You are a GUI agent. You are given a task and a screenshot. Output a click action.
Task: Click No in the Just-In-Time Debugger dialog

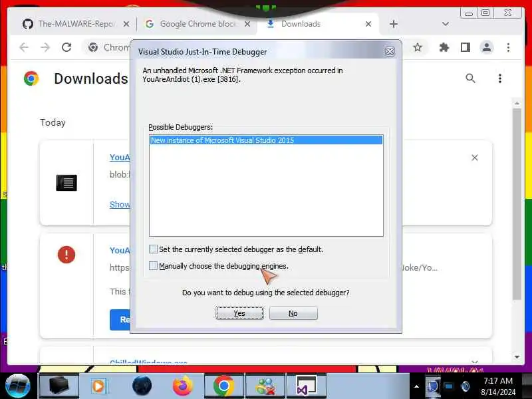tap(293, 313)
